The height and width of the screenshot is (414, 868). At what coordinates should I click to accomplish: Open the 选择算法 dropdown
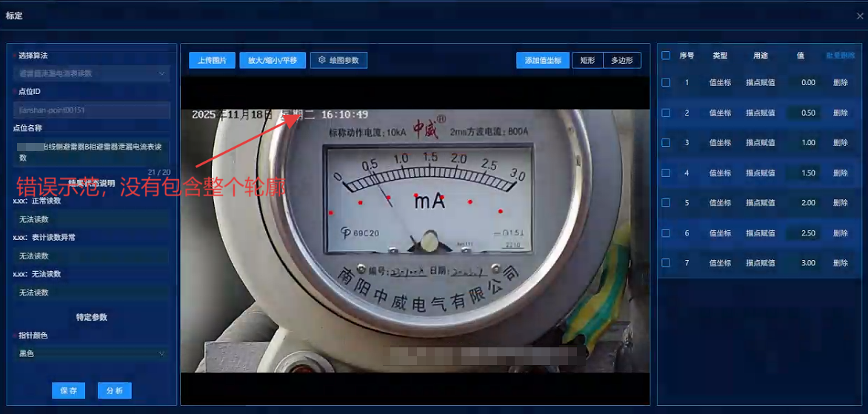[91, 73]
